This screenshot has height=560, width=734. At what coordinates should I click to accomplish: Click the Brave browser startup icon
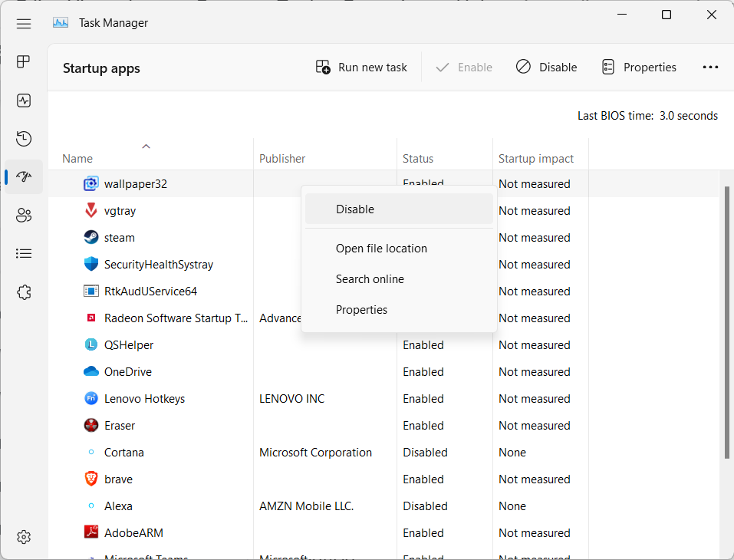[91, 479]
